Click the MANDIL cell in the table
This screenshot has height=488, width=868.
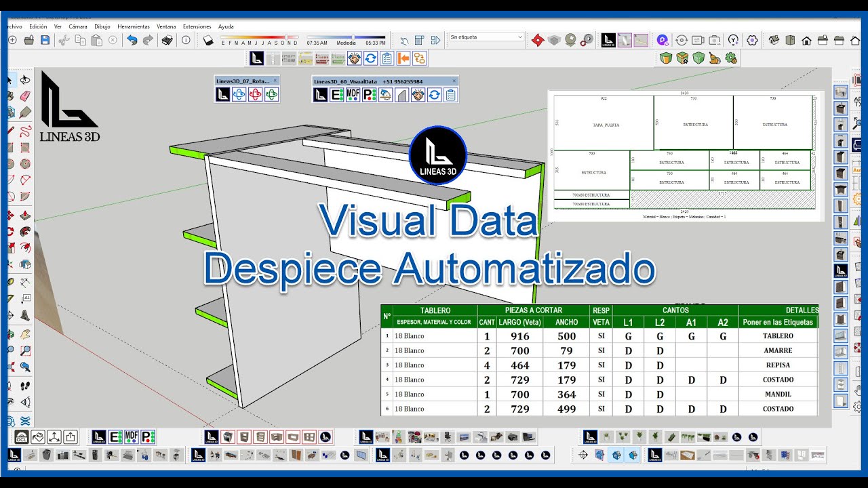(778, 394)
